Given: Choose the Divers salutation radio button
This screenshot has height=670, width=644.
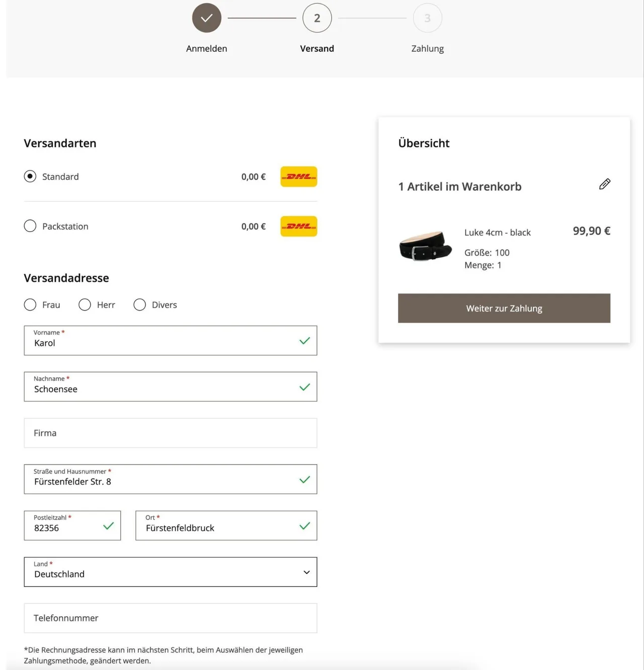Looking at the screenshot, I should pyautogui.click(x=139, y=305).
